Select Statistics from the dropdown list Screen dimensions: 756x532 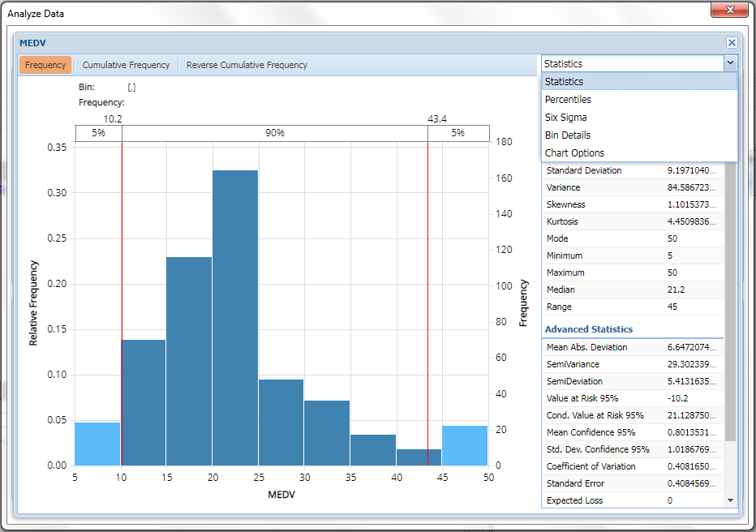(x=564, y=82)
